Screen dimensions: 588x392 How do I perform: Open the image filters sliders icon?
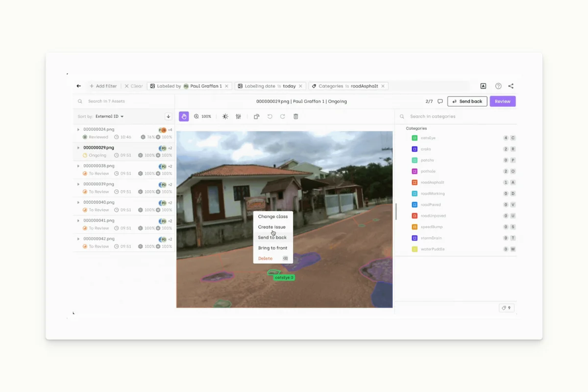(238, 116)
